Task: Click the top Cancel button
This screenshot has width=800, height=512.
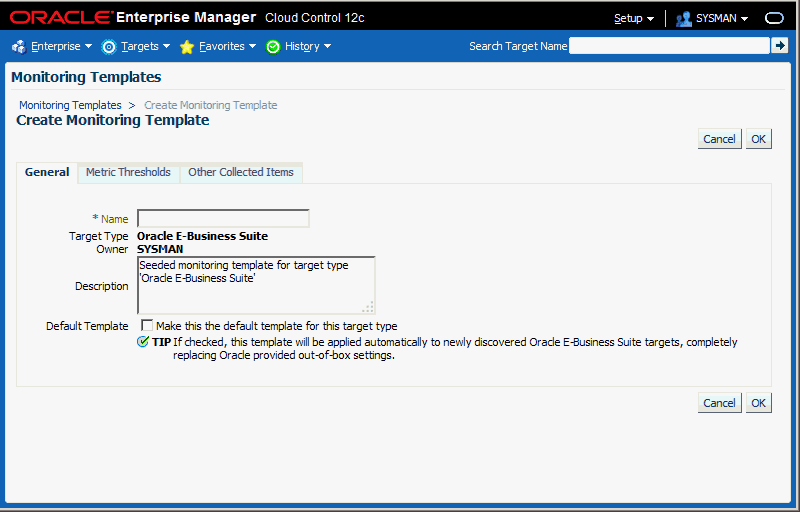Action: (719, 139)
